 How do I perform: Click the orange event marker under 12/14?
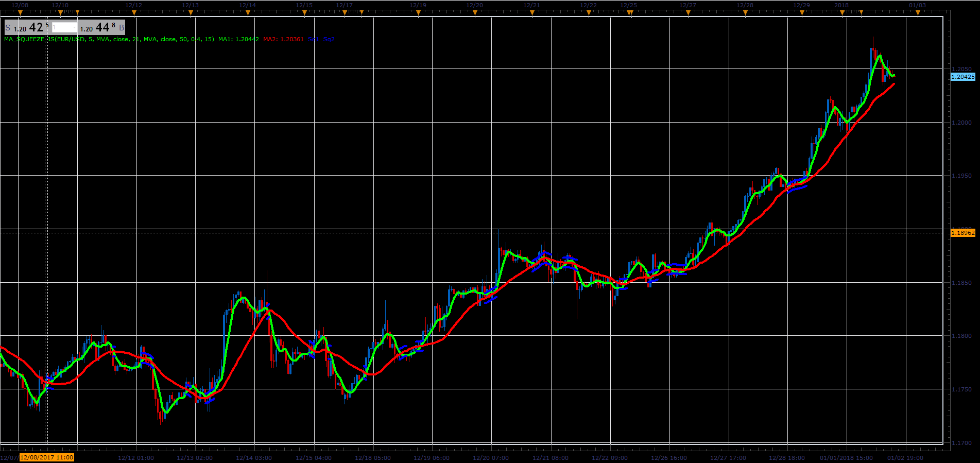(248, 13)
